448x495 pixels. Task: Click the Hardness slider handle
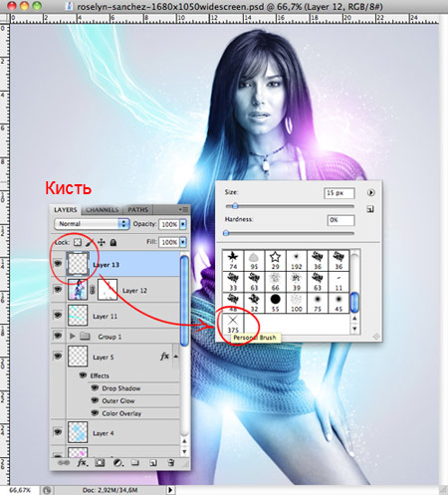click(x=226, y=233)
